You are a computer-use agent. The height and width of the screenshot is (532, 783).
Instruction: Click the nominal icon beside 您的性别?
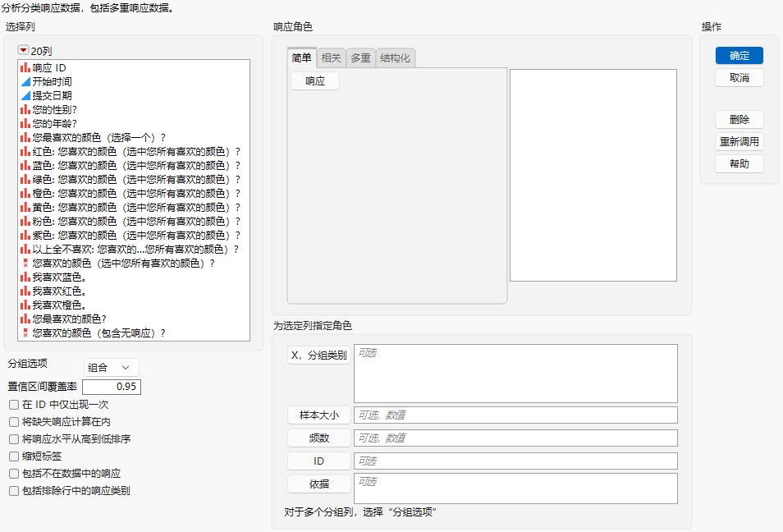[x=25, y=109]
